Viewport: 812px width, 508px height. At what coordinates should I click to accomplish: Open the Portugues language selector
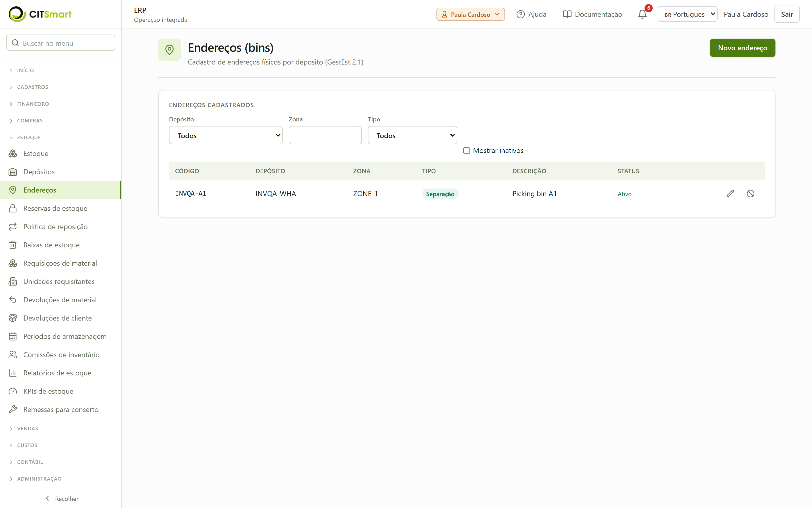[687, 14]
